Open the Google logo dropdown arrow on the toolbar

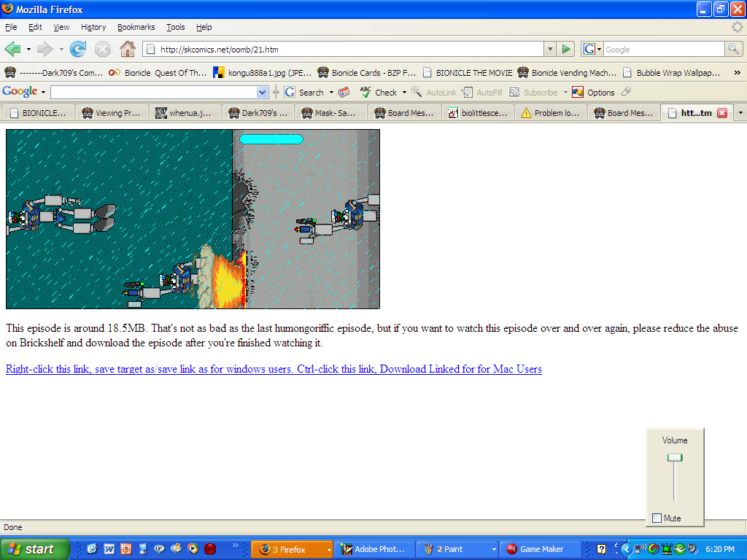coord(43,92)
